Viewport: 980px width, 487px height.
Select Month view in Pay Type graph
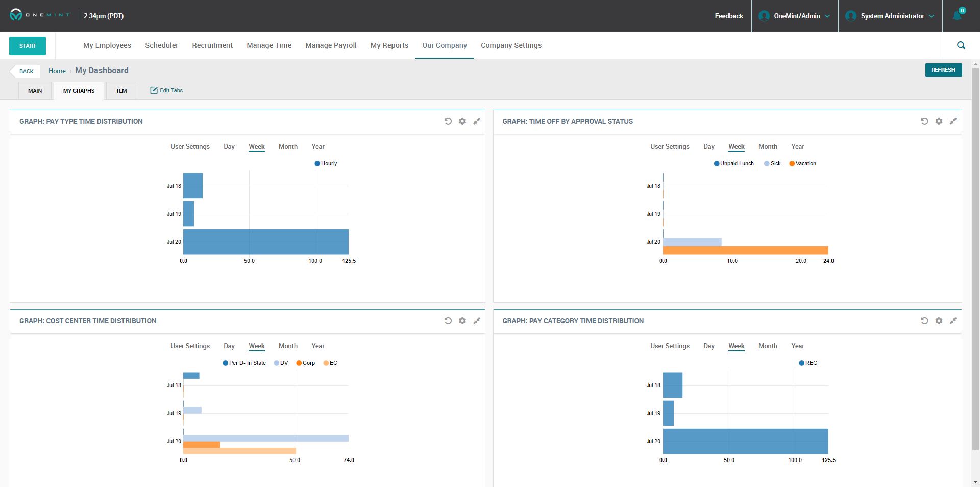coord(288,146)
